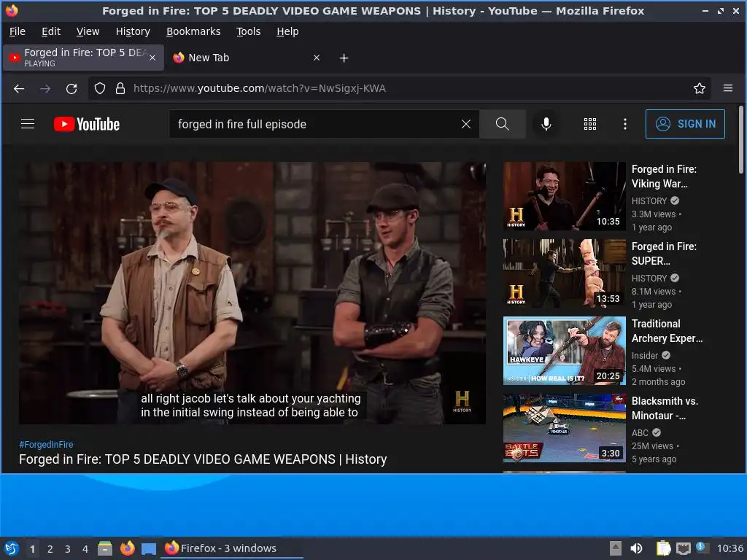This screenshot has height=560, width=747.
Task: Go to YouTube home via logo
Action: pyautogui.click(x=87, y=124)
